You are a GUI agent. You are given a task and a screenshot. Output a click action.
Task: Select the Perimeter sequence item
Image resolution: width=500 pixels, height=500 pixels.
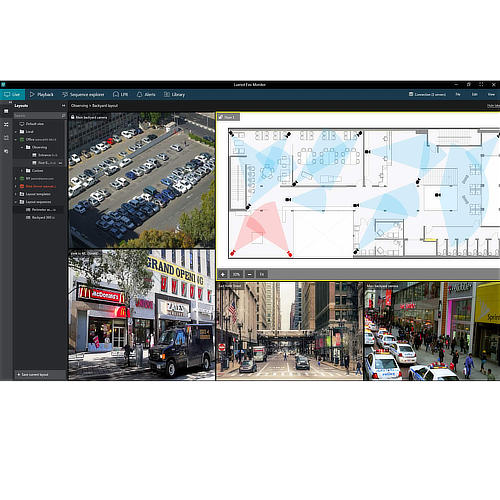(x=41, y=210)
